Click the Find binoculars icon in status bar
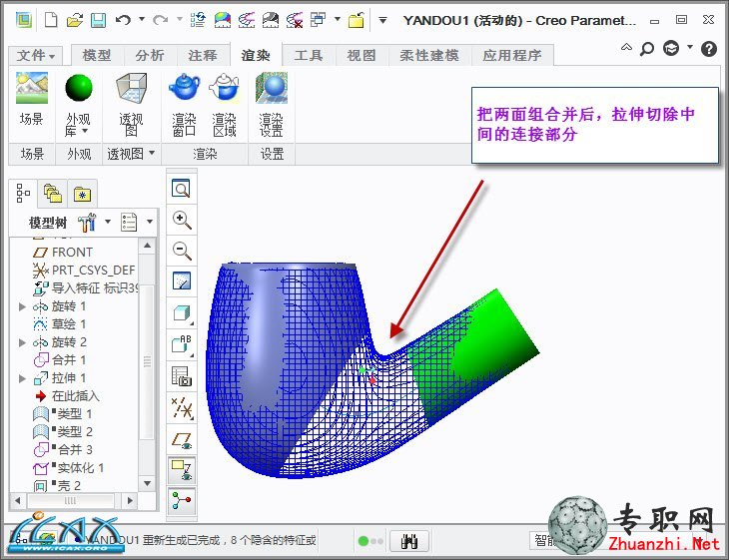 point(408,540)
